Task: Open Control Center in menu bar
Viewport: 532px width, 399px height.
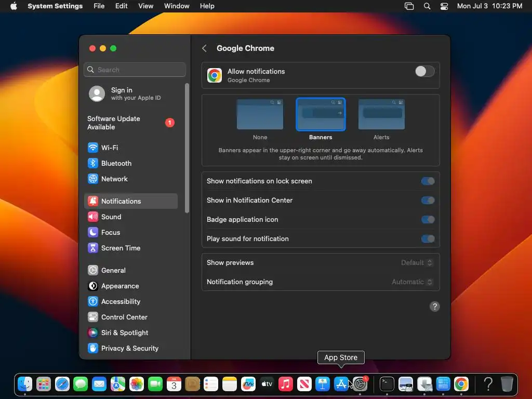Action: (444, 6)
